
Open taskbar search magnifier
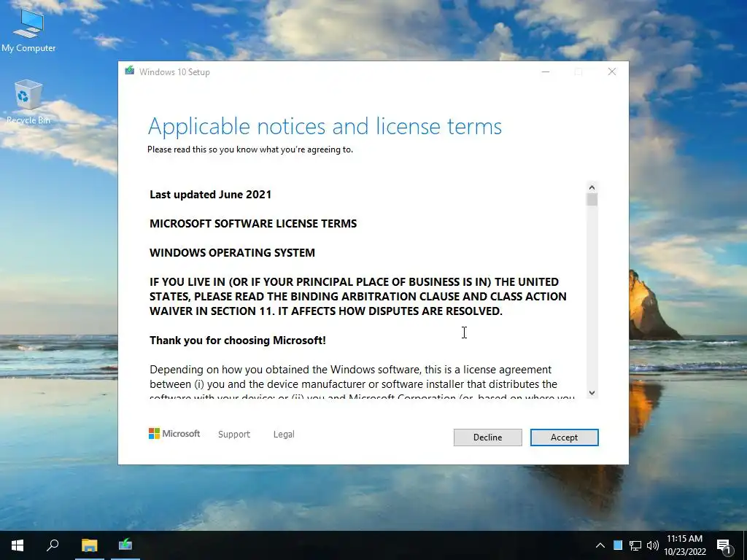coord(53,545)
